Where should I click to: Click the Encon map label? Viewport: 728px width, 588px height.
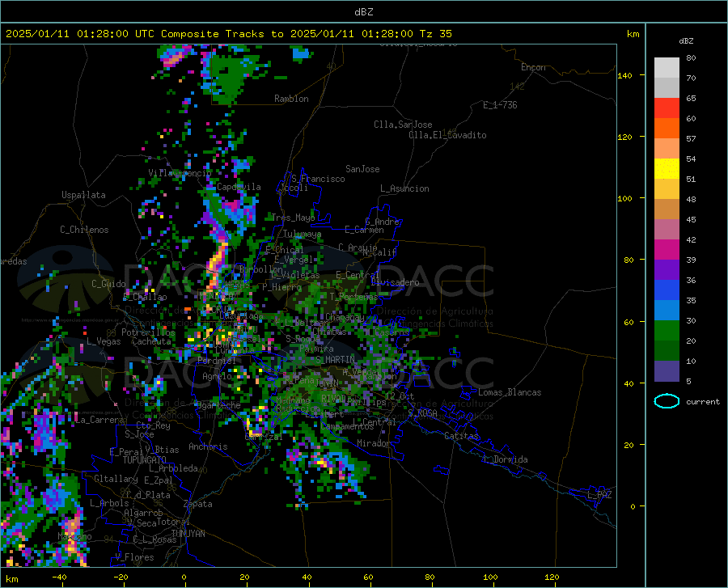pos(533,67)
